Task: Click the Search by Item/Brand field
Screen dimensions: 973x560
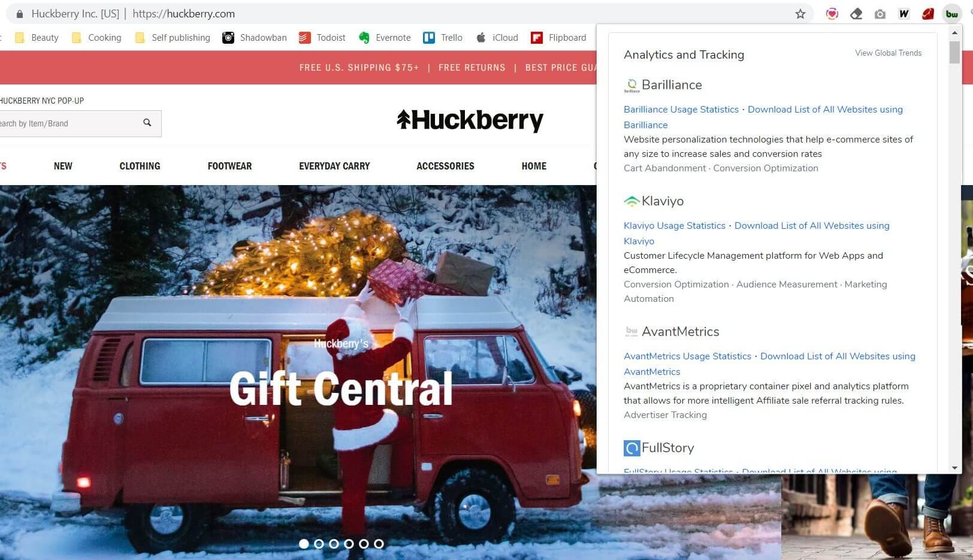Action: [x=68, y=123]
